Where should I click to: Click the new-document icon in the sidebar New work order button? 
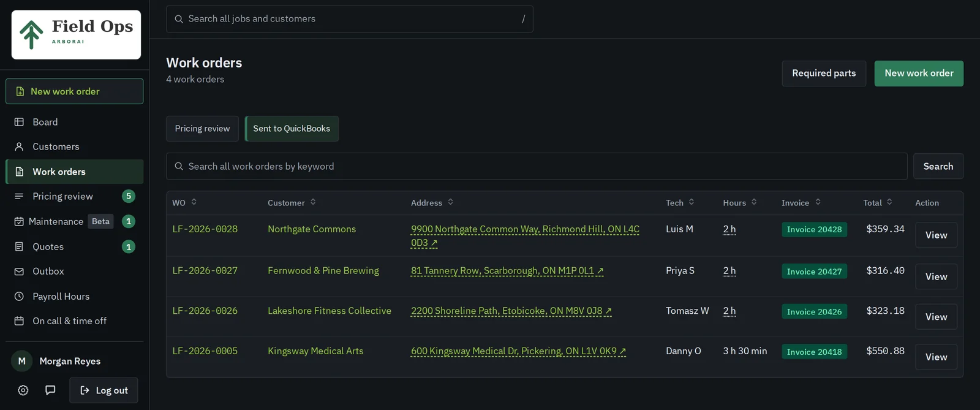coord(20,91)
